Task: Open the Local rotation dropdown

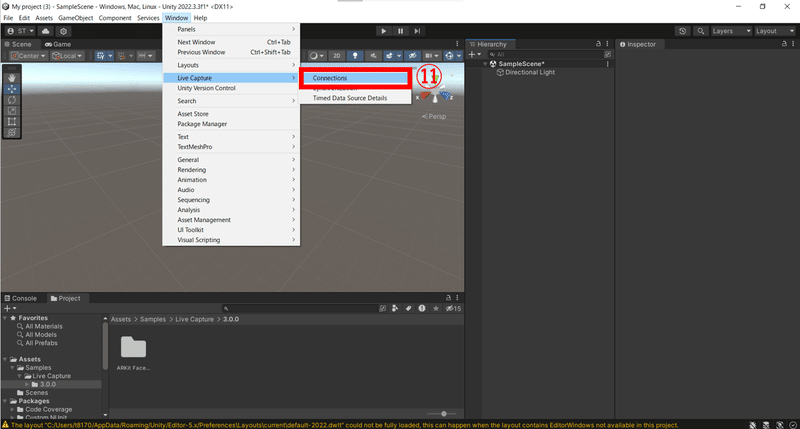Action: point(67,56)
